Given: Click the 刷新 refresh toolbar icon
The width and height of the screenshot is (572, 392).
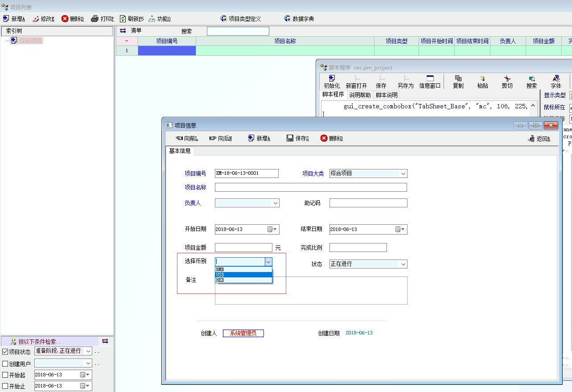Looking at the screenshot, I should point(123,19).
